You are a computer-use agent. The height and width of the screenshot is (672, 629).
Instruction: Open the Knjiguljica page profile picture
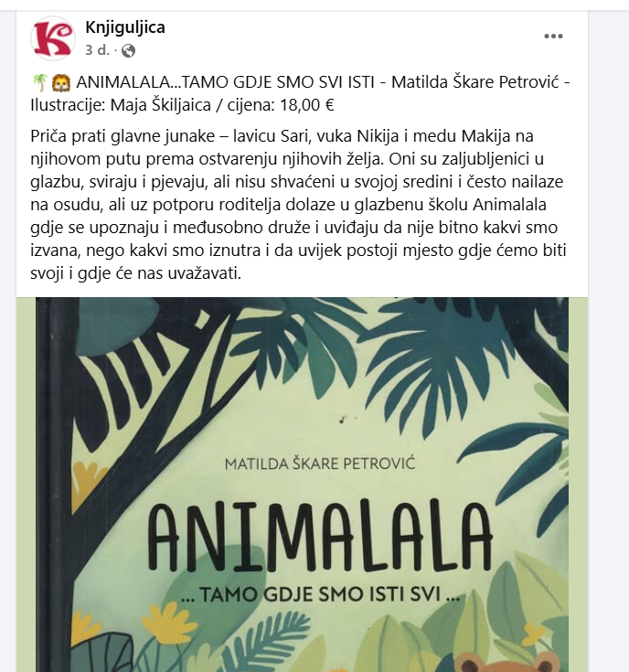53,38
